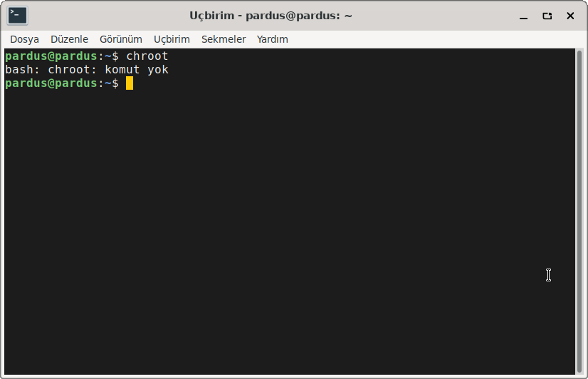Click the word 'yok' in error message
588x379 pixels.
click(x=158, y=70)
